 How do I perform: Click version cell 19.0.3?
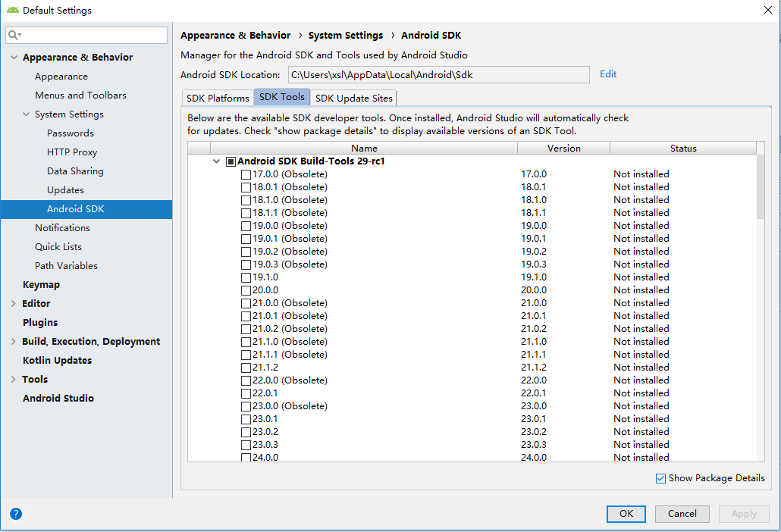534,264
